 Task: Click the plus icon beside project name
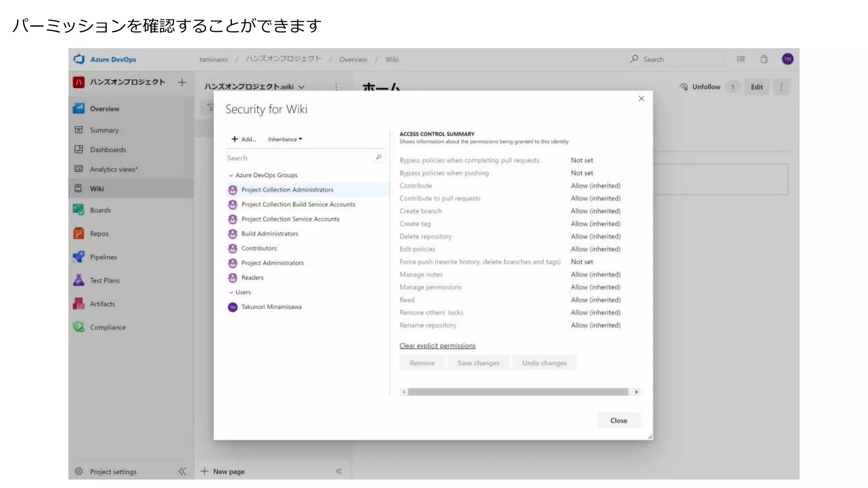point(182,82)
